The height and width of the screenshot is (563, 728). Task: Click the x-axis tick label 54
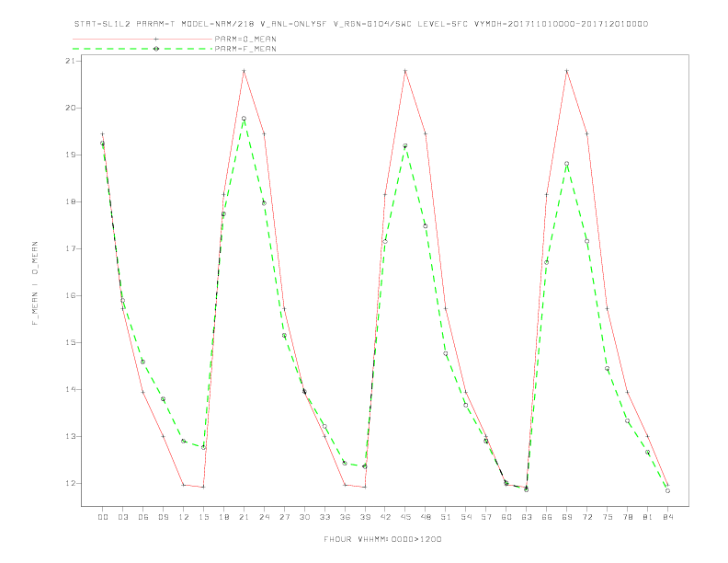(x=466, y=517)
